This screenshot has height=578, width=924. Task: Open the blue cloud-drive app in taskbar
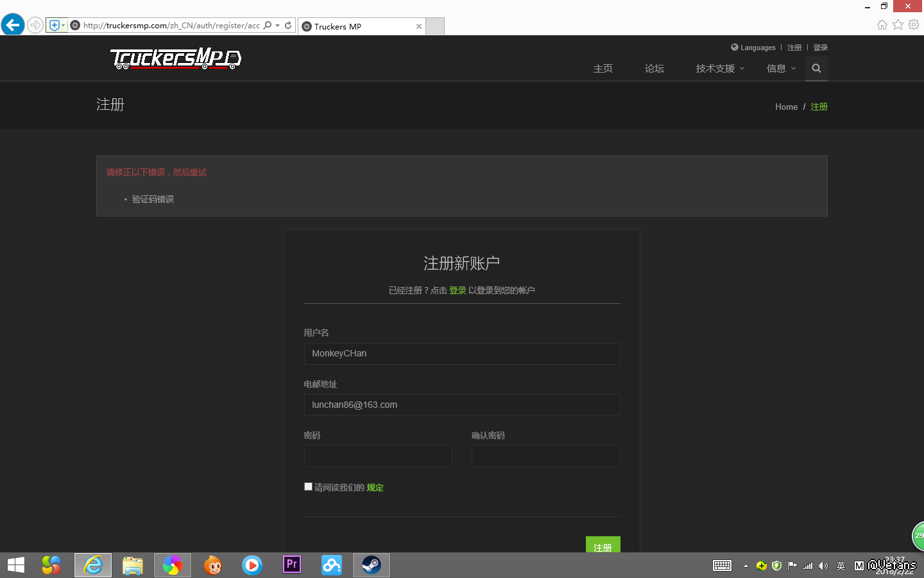pos(332,565)
